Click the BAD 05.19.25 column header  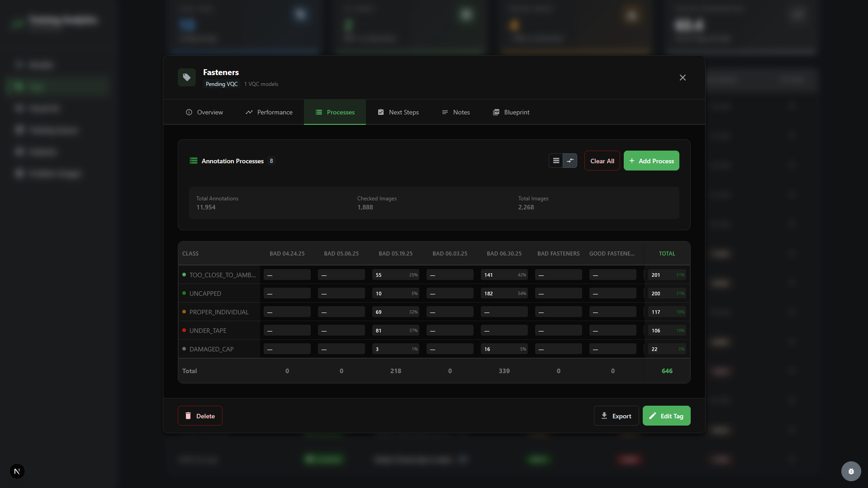pyautogui.click(x=396, y=253)
